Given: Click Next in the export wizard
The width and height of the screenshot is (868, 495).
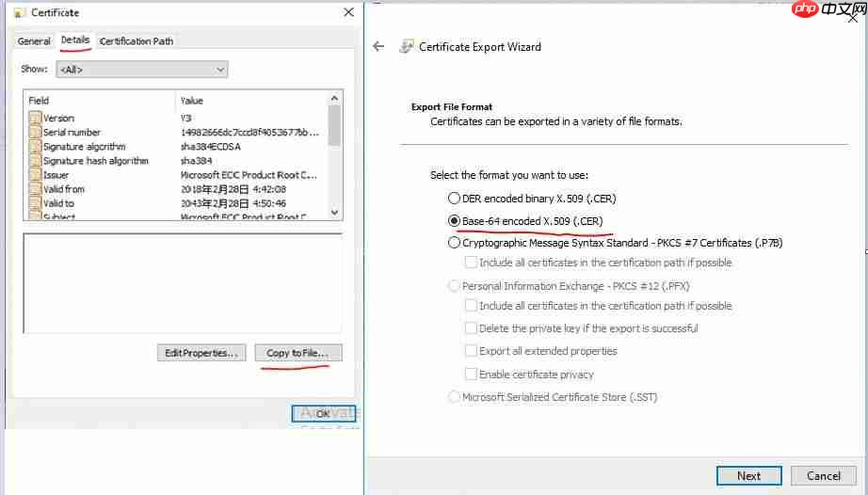Looking at the screenshot, I should point(748,475).
